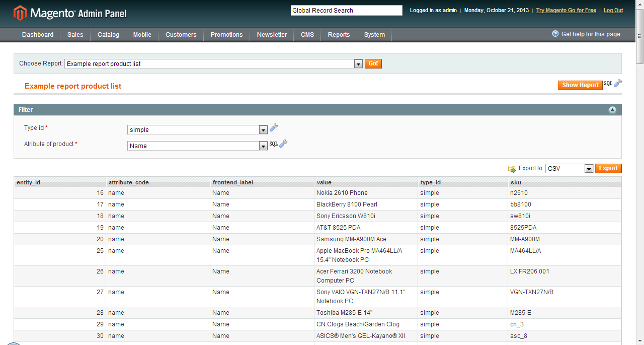Click the Example report product list heading
Image resolution: width=644 pixels, height=345 pixels.
coord(73,86)
